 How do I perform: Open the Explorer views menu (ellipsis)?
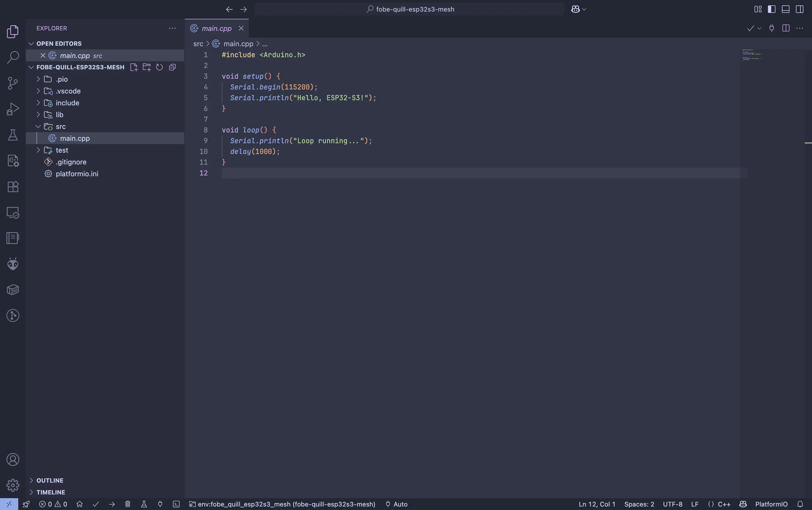[x=172, y=28]
